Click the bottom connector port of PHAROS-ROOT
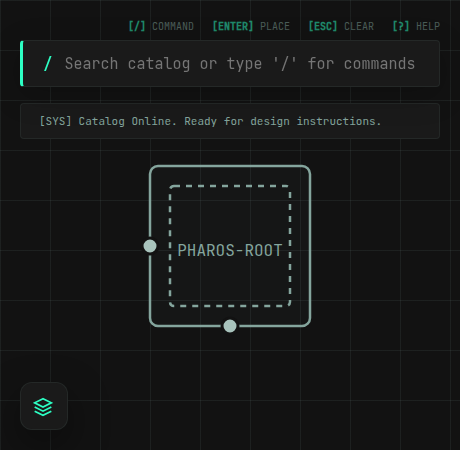Viewport: 460px width, 450px height. (x=230, y=326)
